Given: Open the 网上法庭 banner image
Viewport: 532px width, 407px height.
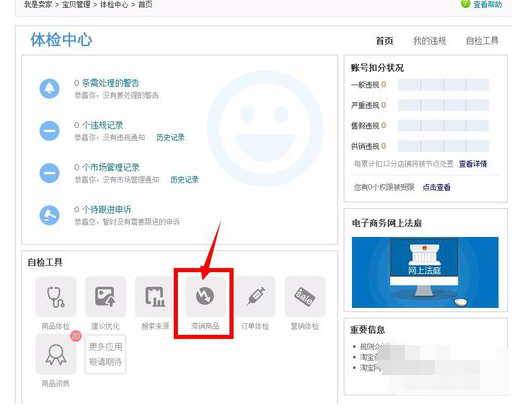Looking at the screenshot, I should 425,272.
